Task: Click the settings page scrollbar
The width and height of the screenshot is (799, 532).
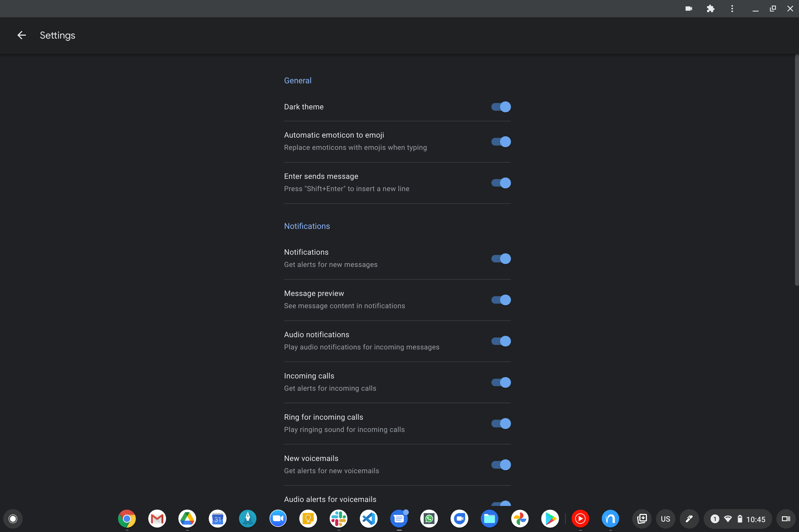Action: pyautogui.click(x=797, y=170)
